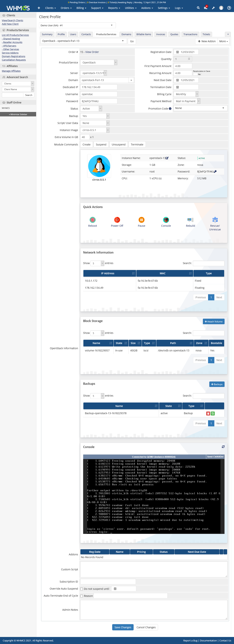Open the Billing top menu

[x=81, y=8]
